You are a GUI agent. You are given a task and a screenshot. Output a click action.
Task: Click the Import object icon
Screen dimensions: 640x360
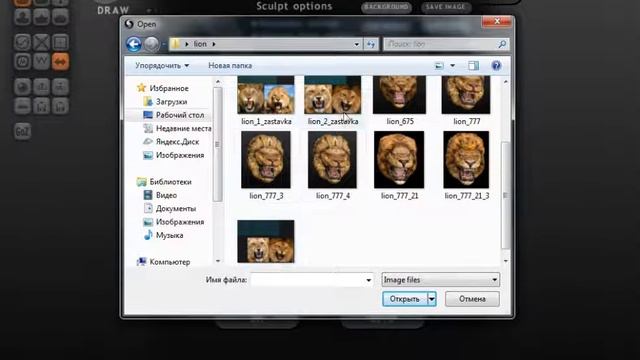[x=41, y=87]
